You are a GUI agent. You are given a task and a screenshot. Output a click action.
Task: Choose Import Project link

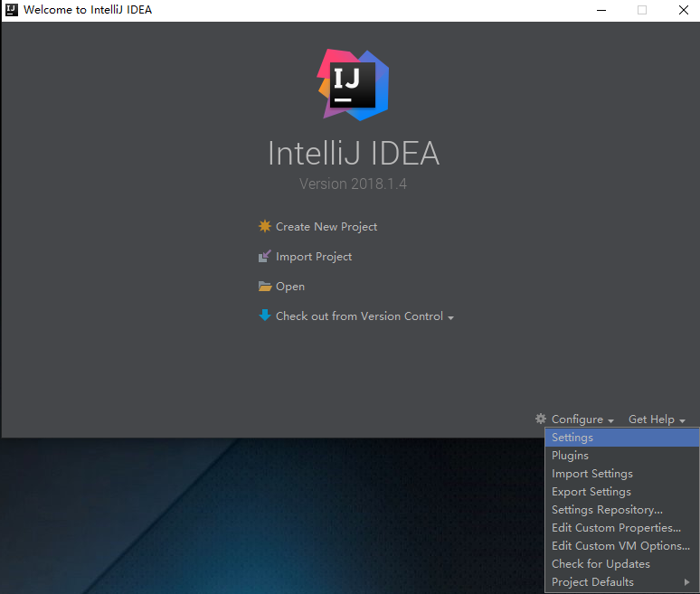314,257
